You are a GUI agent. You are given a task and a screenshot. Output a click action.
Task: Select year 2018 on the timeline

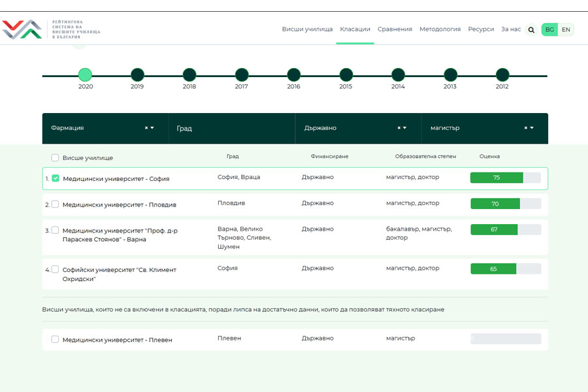pos(189,75)
